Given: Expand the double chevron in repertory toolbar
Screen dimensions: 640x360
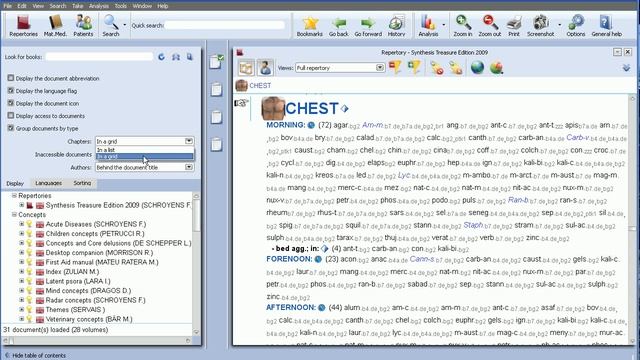Looking at the screenshot, I should [x=626, y=68].
